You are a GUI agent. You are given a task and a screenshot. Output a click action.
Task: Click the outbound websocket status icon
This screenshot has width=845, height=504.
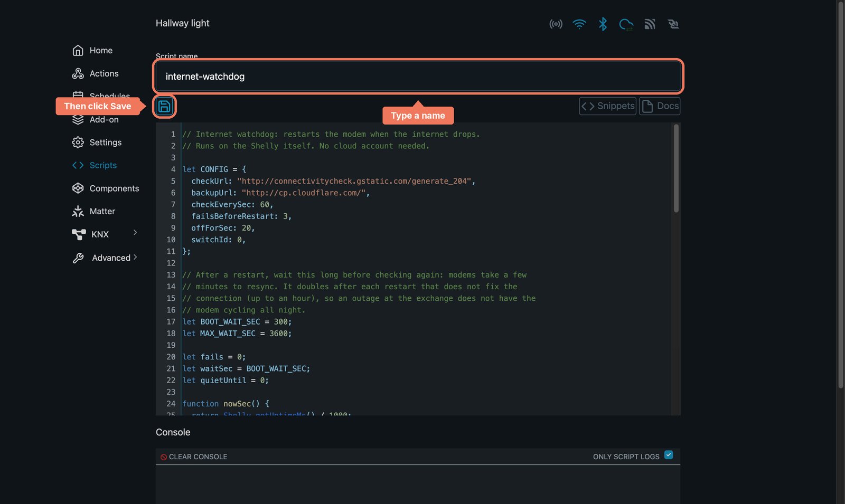673,24
